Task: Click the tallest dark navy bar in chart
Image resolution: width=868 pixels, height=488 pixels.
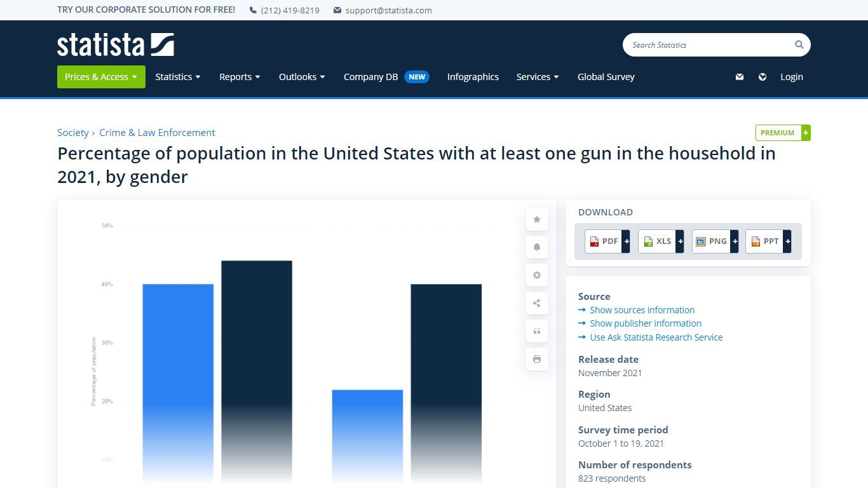Action: (257, 372)
